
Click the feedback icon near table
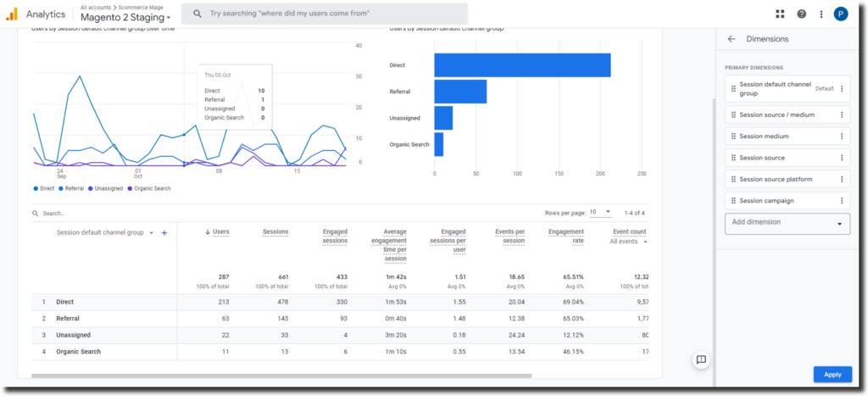701,360
